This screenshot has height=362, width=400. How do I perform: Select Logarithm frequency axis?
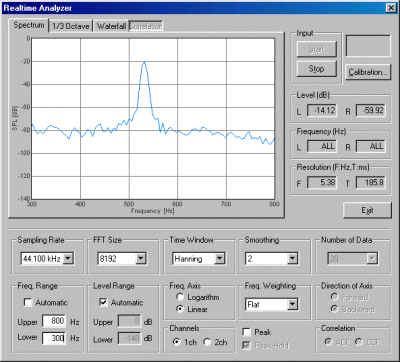tap(180, 297)
